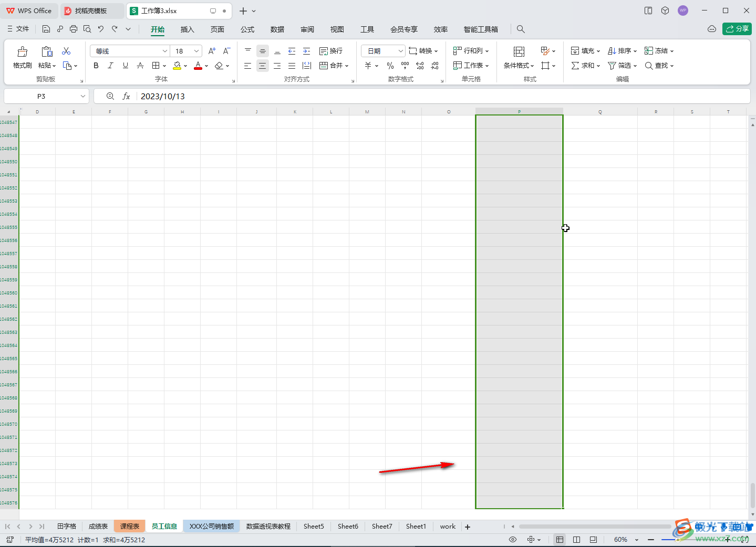Viewport: 756px width, 547px height.
Task: Click the red font color swatch
Action: [198, 66]
